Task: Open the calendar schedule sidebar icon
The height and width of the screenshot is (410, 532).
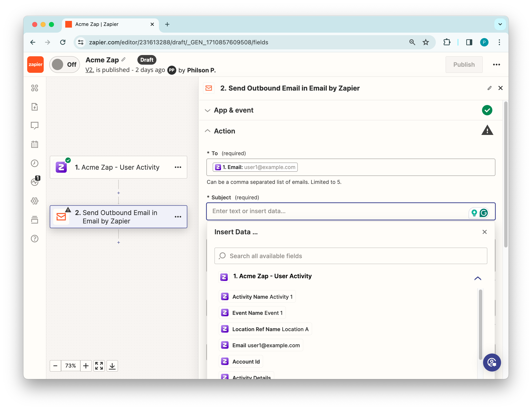Action: tap(35, 144)
